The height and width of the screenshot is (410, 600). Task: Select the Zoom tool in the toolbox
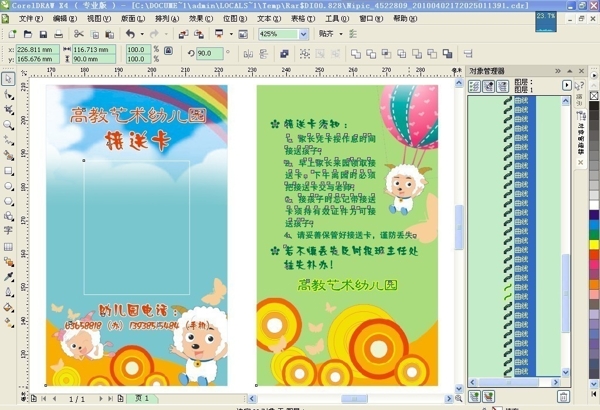(8, 125)
